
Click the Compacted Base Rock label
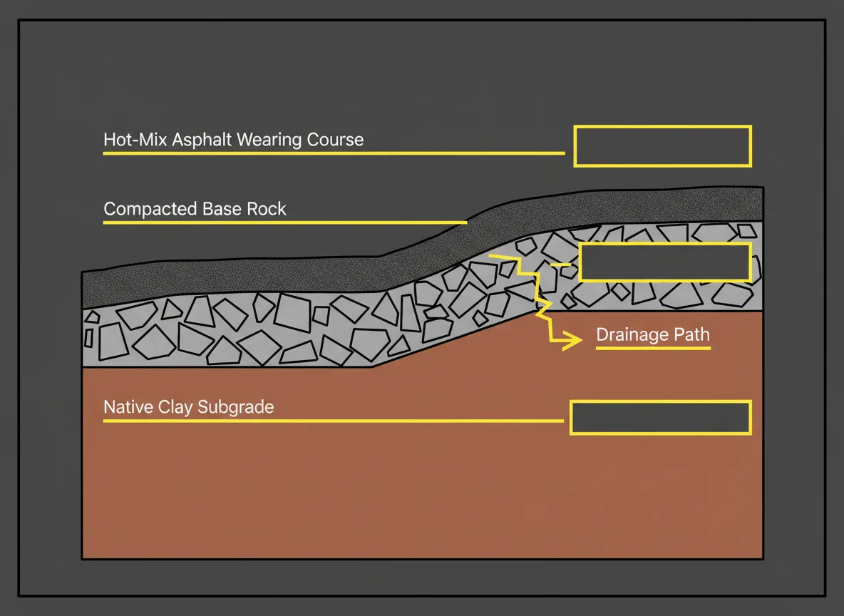(195, 209)
